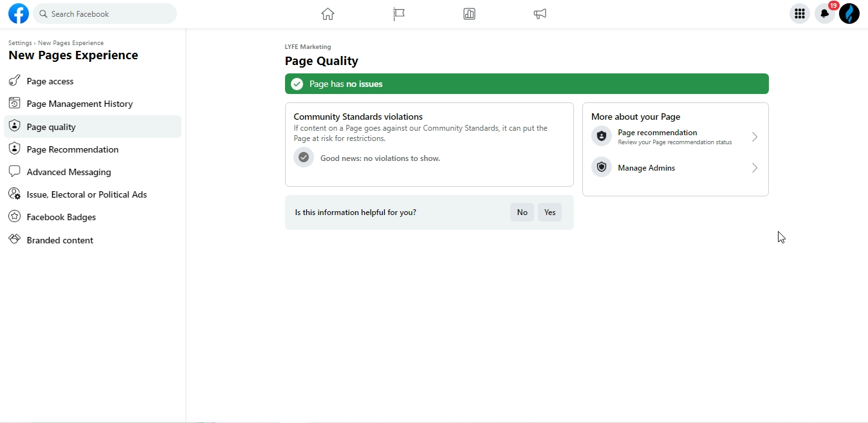The image size is (868, 423).
Task: Click the history icon beside Page Management History
Action: [15, 103]
